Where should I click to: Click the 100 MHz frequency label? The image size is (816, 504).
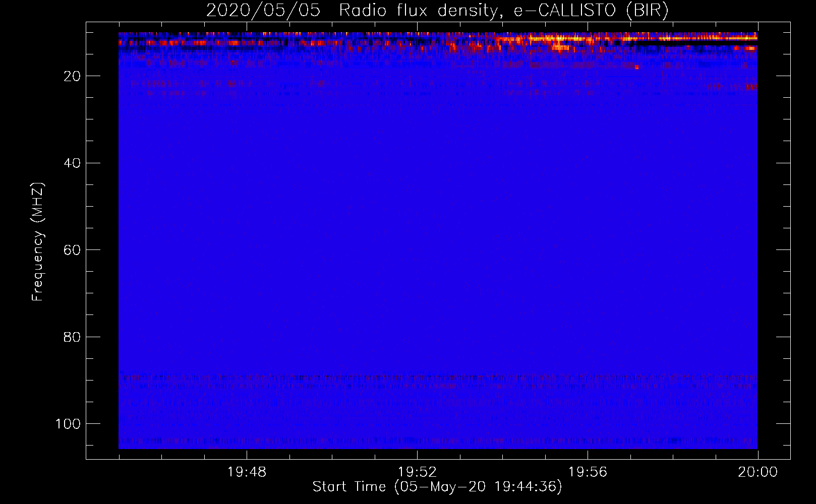(68, 424)
